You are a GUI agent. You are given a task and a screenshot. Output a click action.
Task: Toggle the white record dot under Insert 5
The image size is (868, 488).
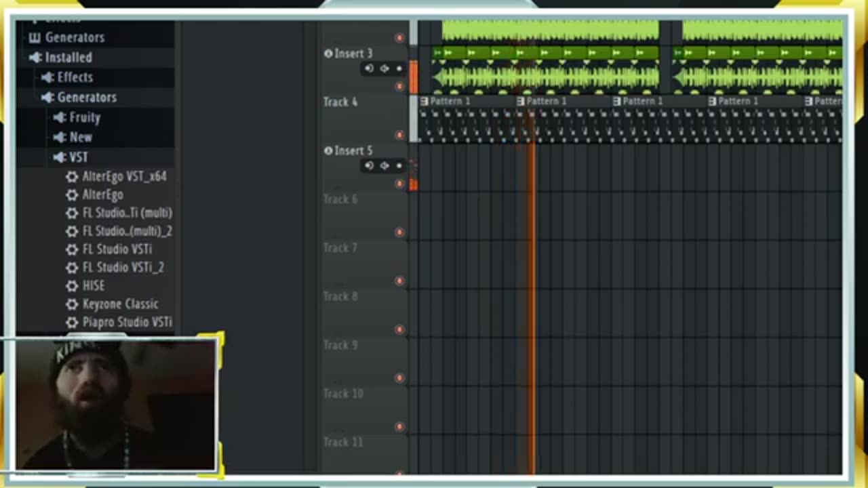click(399, 165)
